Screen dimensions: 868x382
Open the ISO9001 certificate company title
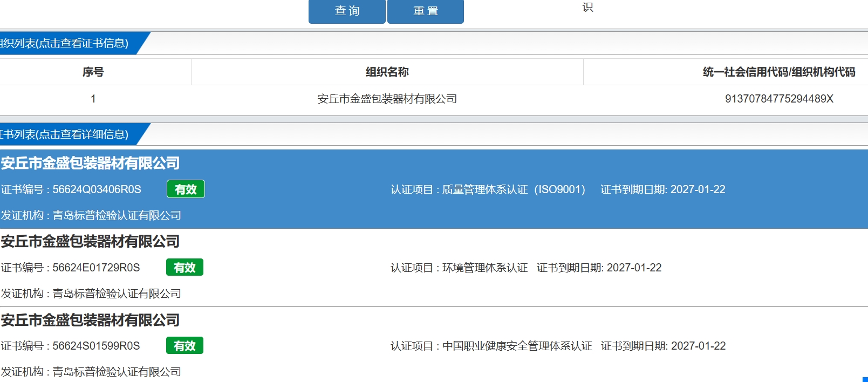[x=90, y=163]
